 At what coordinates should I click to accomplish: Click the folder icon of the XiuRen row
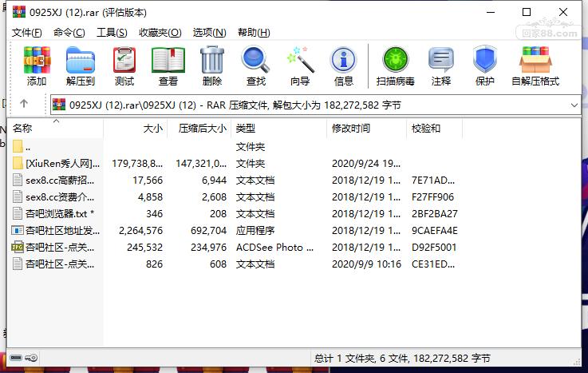[x=18, y=163]
